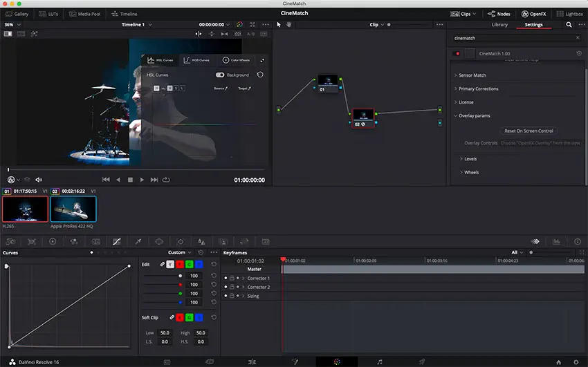Open the Lightbox view
Viewport: 588px width, 367px height.
[x=569, y=14]
